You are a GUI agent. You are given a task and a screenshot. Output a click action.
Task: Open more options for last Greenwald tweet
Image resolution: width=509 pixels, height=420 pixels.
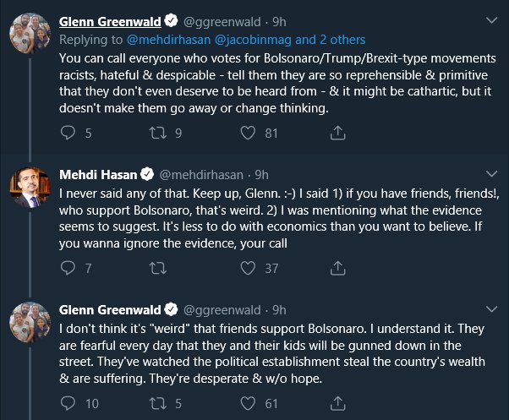pos(488,308)
